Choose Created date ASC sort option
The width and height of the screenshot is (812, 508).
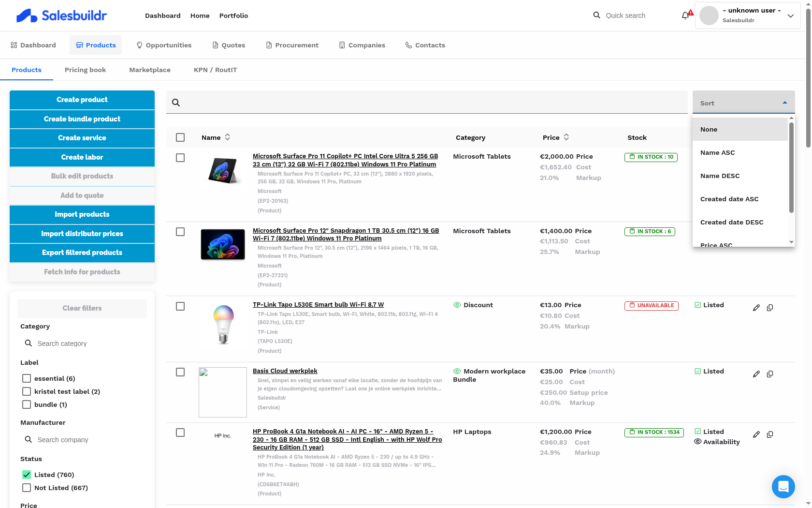pos(740,199)
